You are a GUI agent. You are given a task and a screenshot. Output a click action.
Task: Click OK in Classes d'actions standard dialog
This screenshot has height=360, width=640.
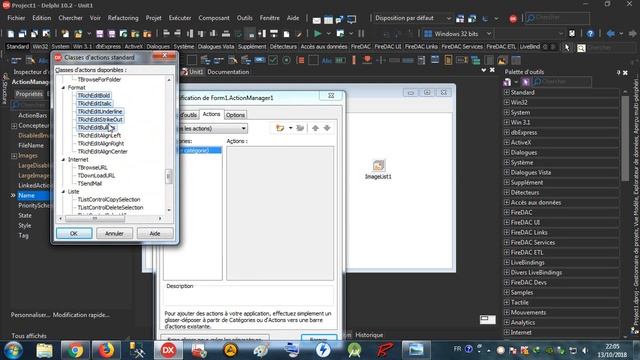pyautogui.click(x=74, y=233)
